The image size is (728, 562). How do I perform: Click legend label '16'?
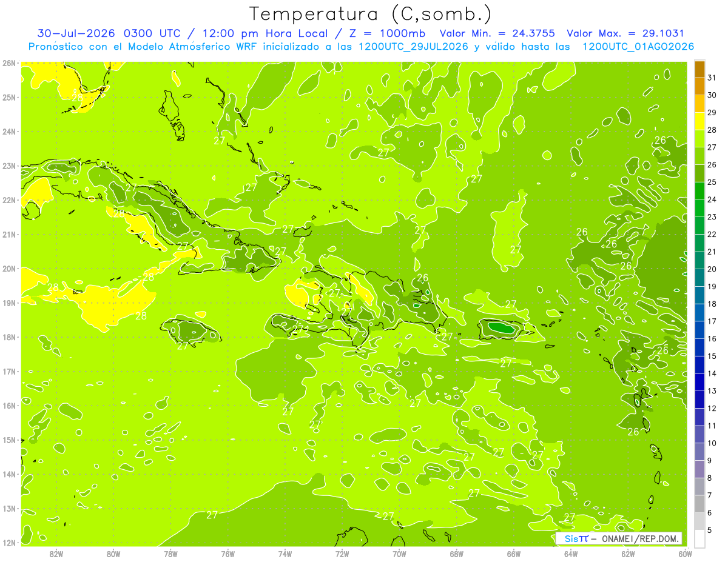[x=712, y=338]
